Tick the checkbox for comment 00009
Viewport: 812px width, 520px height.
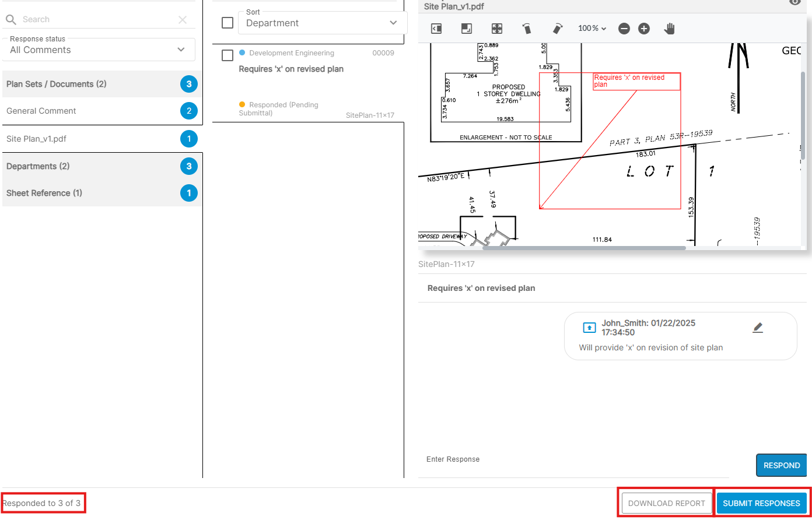[x=228, y=55]
